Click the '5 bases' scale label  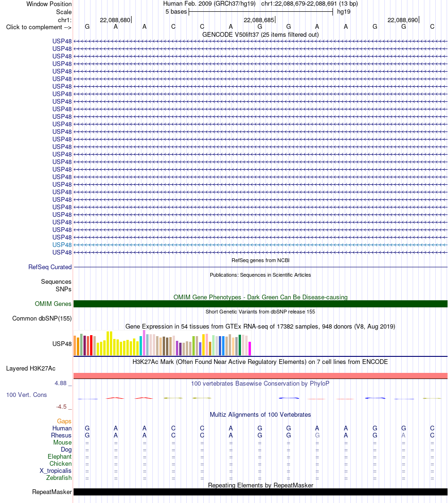[176, 11]
